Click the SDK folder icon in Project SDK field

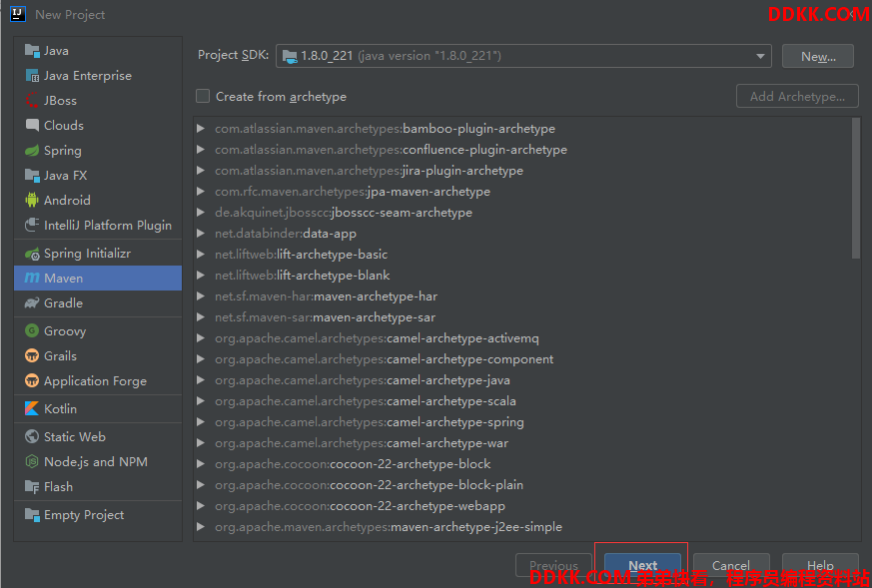[290, 56]
